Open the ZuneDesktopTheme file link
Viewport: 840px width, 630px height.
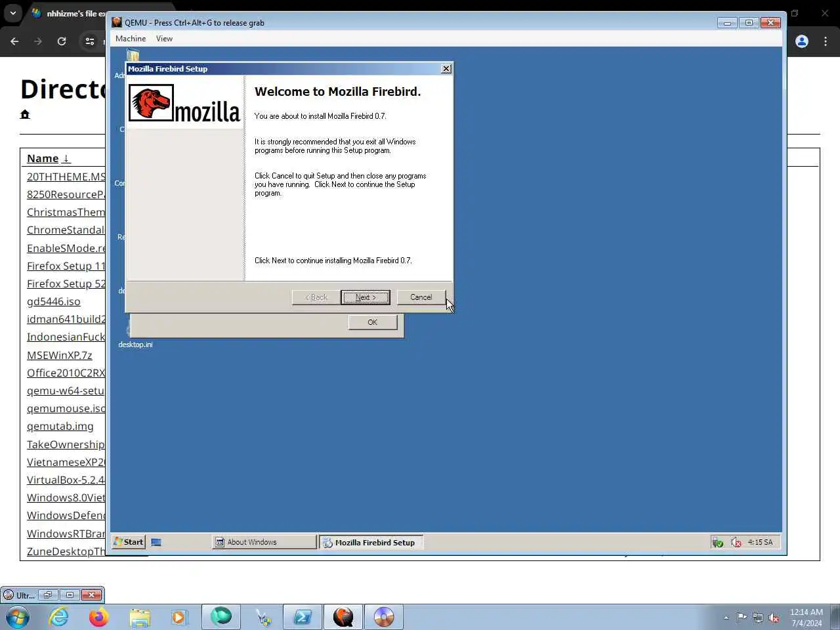(66, 551)
